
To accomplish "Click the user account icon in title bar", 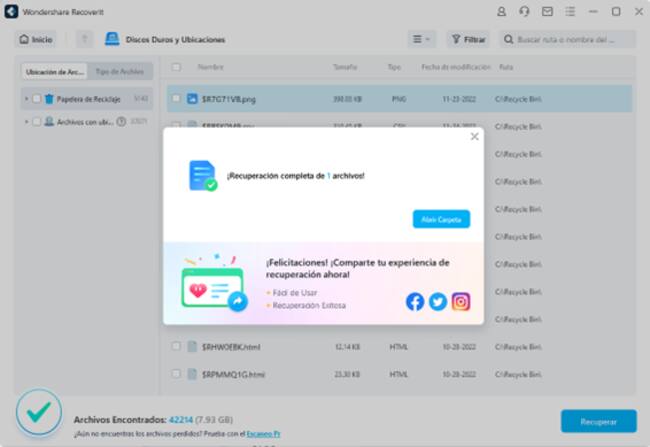I will [x=501, y=11].
